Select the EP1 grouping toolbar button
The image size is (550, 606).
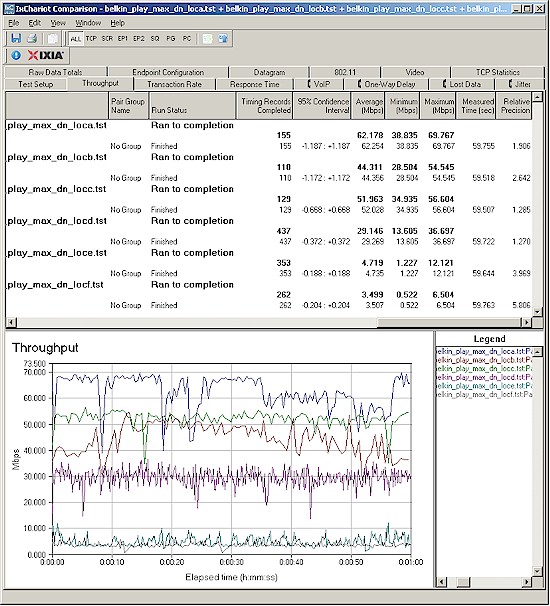click(123, 38)
